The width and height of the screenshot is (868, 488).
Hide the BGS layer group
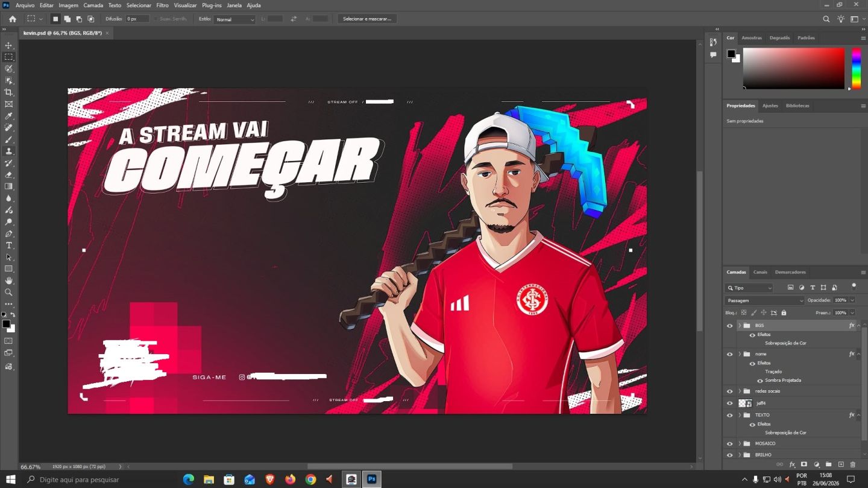(x=729, y=326)
